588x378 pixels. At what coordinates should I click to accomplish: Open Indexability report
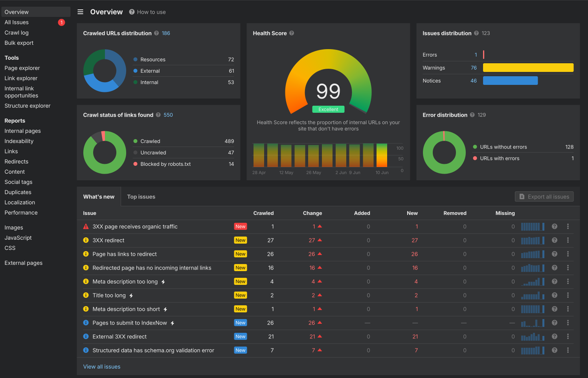coord(19,141)
